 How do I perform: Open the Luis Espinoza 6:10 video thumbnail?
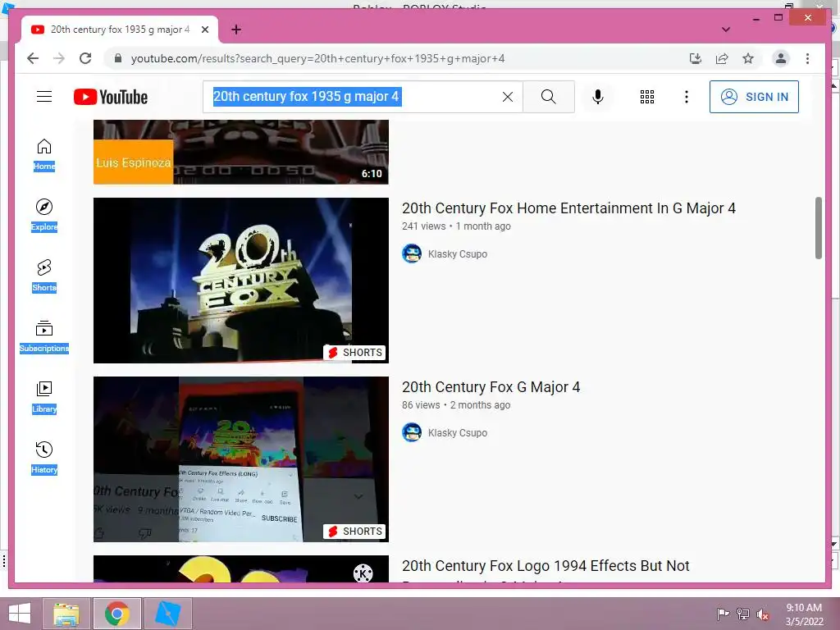(241, 152)
